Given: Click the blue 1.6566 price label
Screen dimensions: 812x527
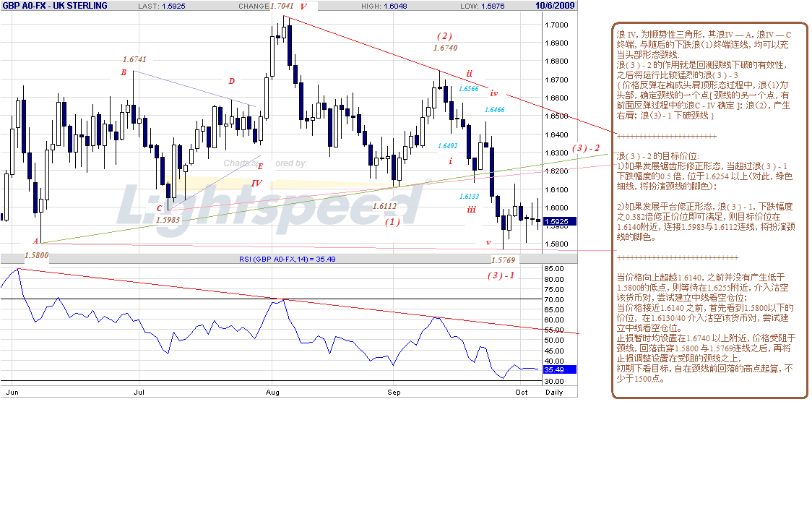Looking at the screenshot, I should click(x=469, y=89).
